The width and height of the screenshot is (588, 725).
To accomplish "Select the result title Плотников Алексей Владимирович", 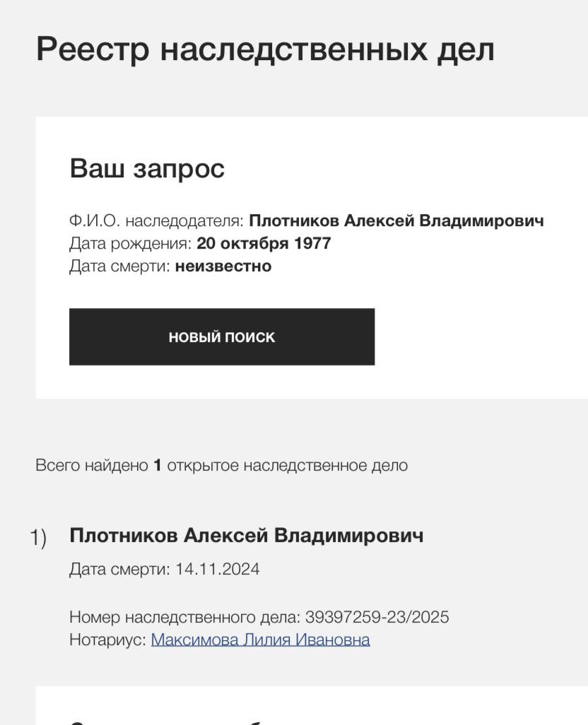I will pos(246,536).
